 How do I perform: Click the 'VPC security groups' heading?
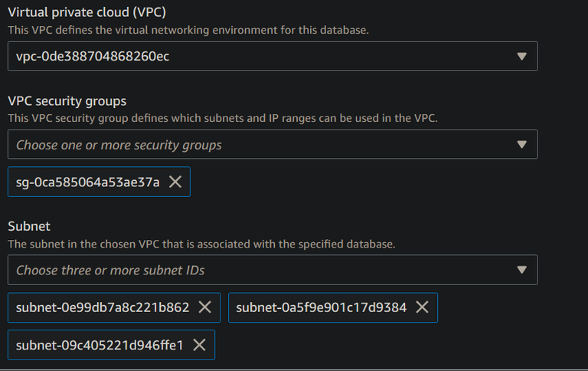[x=67, y=100]
